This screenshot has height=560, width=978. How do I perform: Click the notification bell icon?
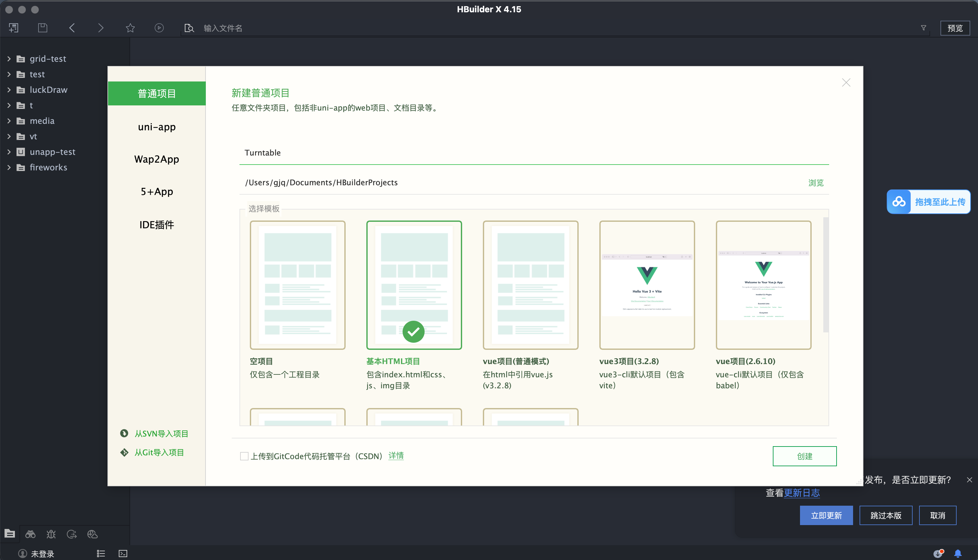(958, 554)
